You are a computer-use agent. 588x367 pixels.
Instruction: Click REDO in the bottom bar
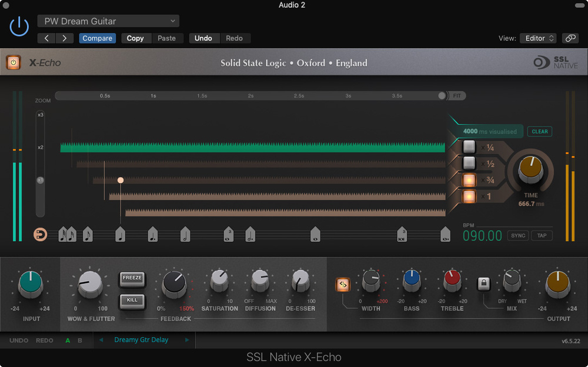45,341
